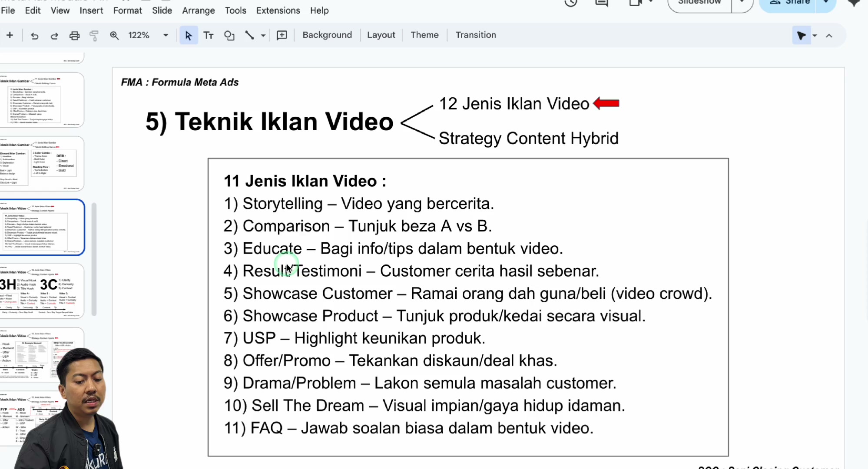868x469 pixels.
Task: Open the zoom magnifier tool
Action: tap(114, 36)
